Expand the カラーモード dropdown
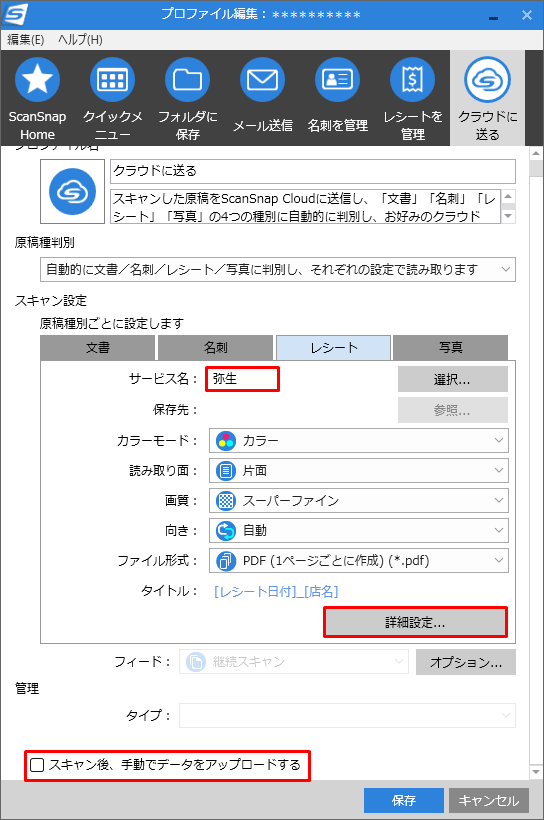Image resolution: width=544 pixels, height=820 pixels. pos(359,441)
